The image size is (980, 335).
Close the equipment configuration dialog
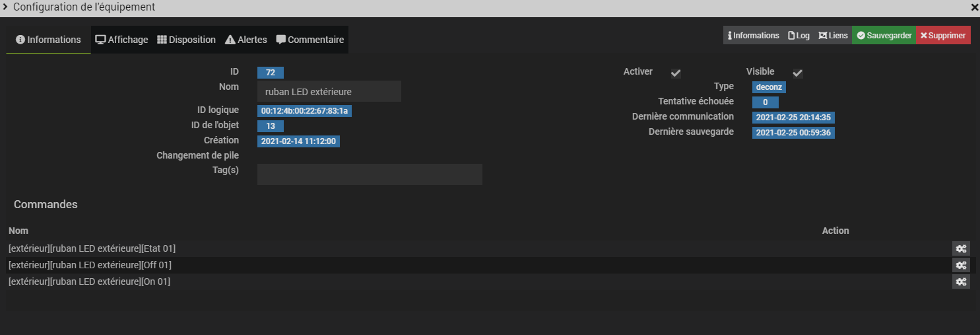tap(974, 7)
